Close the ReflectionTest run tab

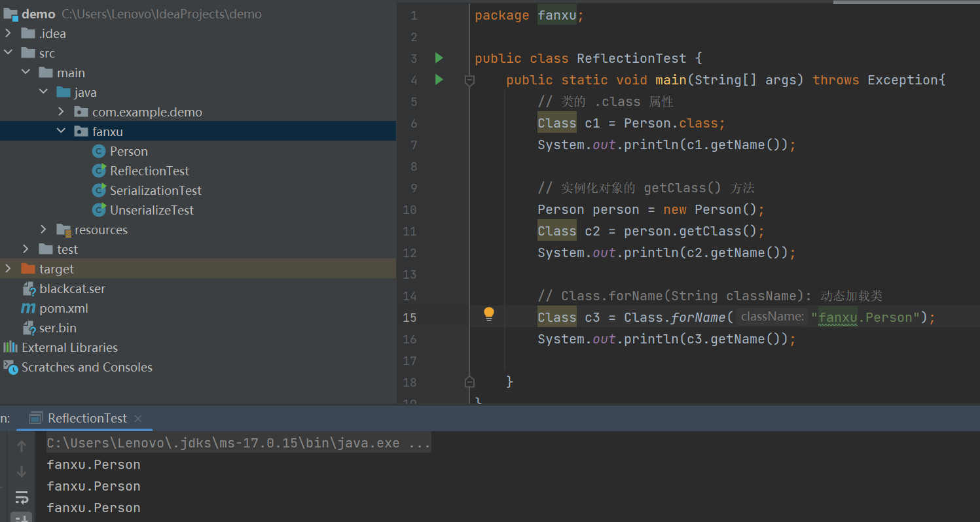(x=138, y=419)
